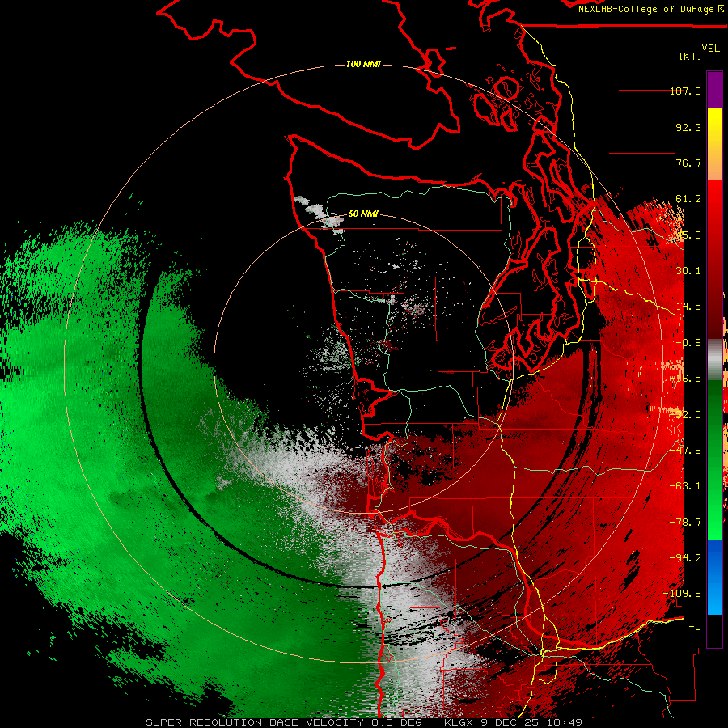This screenshot has height=728, width=728.
Task: Select the 107.8 legend value
Action: (x=685, y=91)
